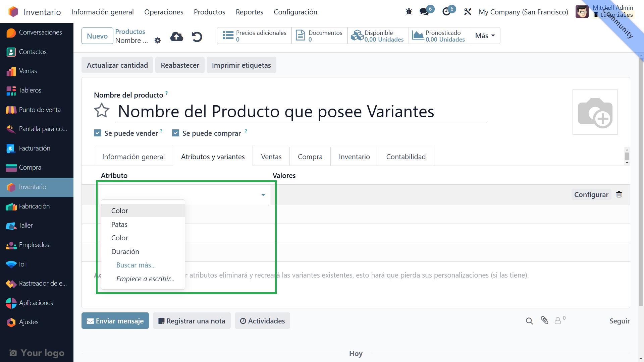This screenshot has width=644, height=362.
Task: Toggle the attribute field dropdown arrow
Action: coord(263,195)
